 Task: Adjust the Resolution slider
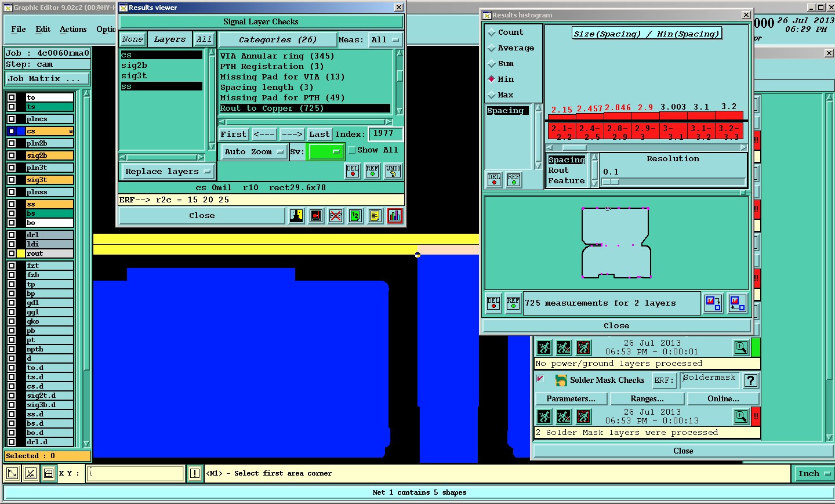611,182
